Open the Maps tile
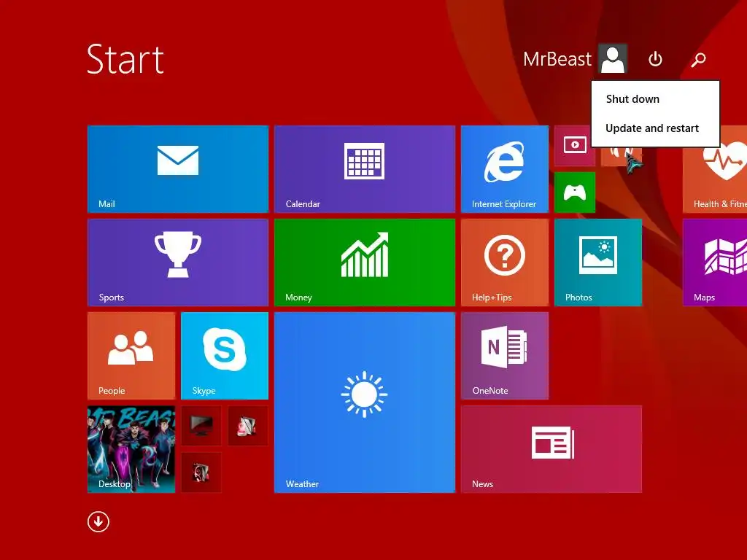747x560 pixels. point(715,262)
